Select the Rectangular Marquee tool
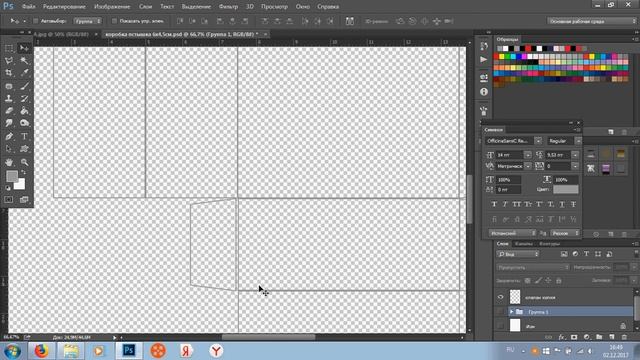This screenshot has width=640, height=360. click(x=9, y=48)
